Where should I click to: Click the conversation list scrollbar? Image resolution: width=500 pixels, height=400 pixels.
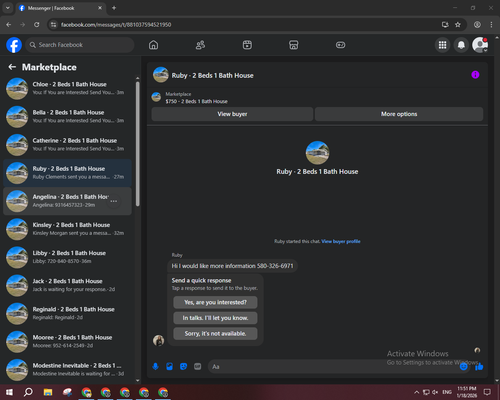point(138,143)
